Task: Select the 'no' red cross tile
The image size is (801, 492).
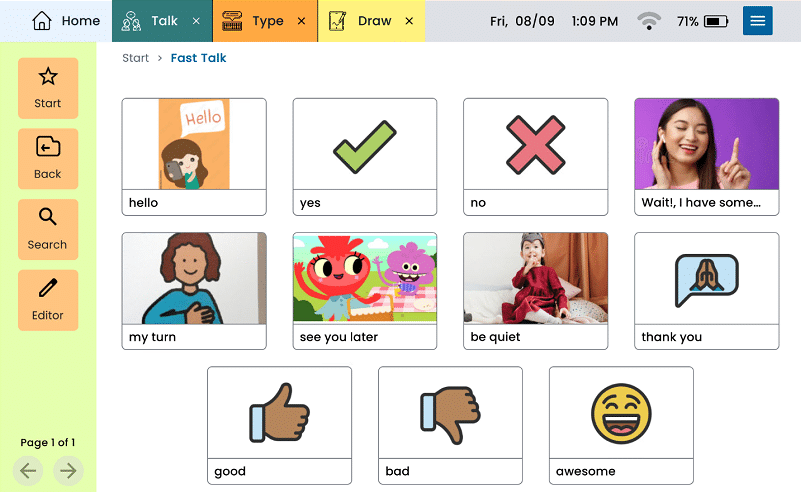Action: [535, 157]
